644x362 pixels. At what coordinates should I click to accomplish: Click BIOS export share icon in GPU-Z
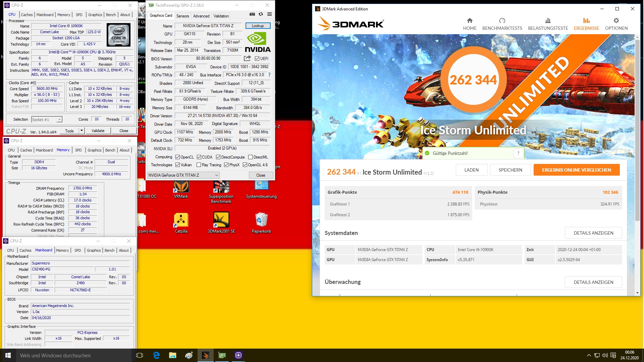[248, 58]
